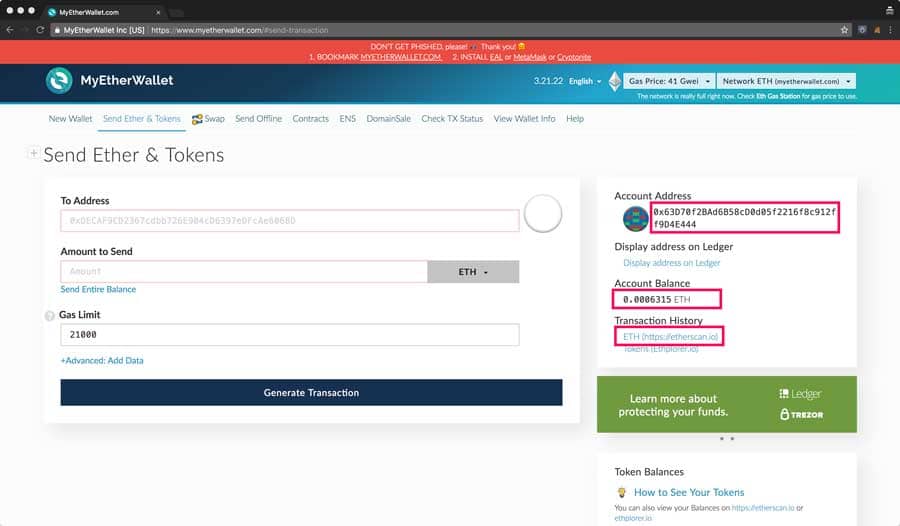This screenshot has width=900, height=526.
Task: Close the MyEtherWallet.com browser tab
Action: [x=158, y=12]
